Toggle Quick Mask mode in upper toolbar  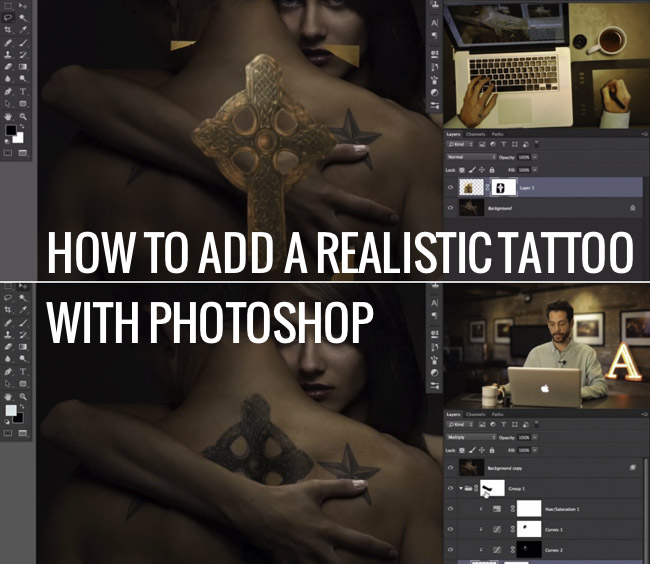point(8,153)
